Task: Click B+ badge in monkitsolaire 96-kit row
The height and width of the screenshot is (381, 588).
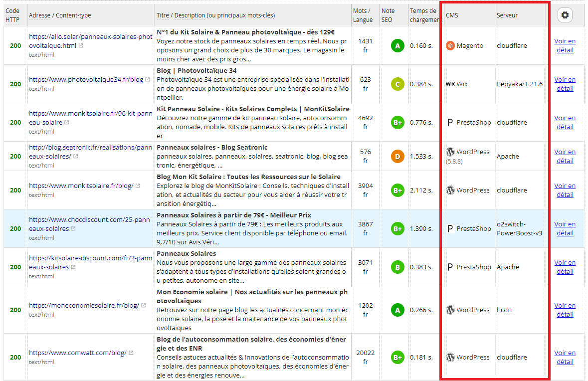Action: [397, 122]
